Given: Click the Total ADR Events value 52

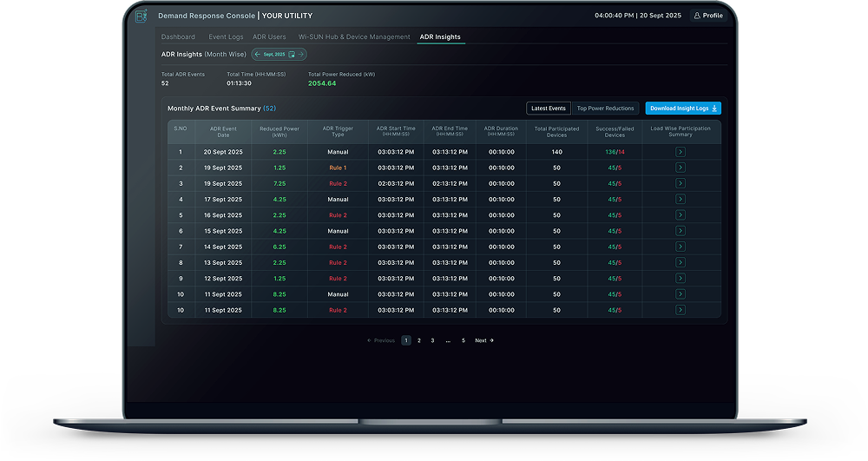Looking at the screenshot, I should click(165, 83).
